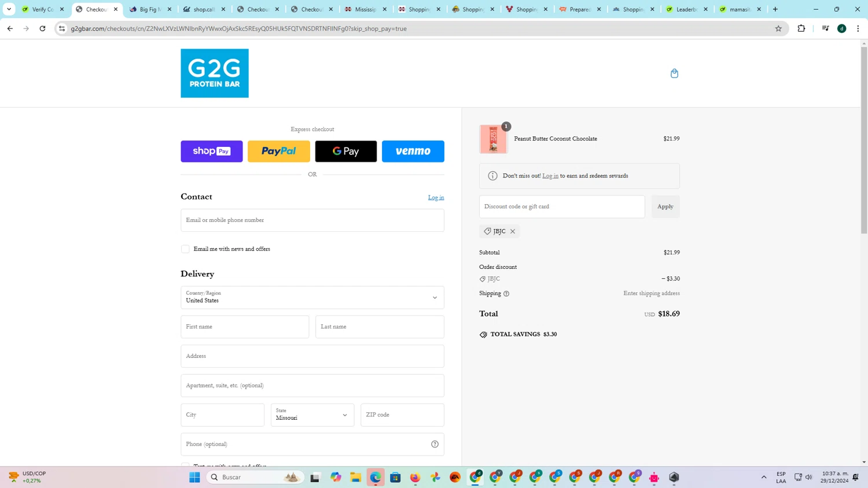Viewport: 868px width, 488px height.
Task: Expand the Country/Region dropdown
Action: point(312,298)
